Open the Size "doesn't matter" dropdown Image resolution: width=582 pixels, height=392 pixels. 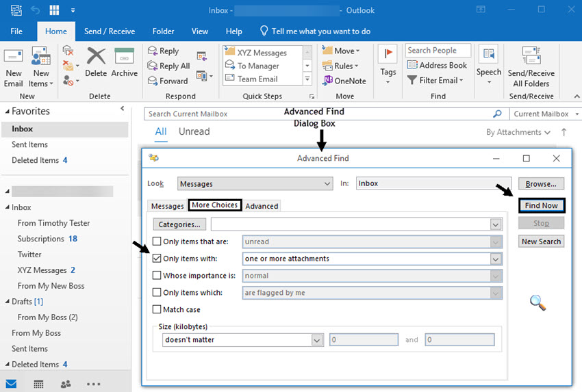[317, 340]
